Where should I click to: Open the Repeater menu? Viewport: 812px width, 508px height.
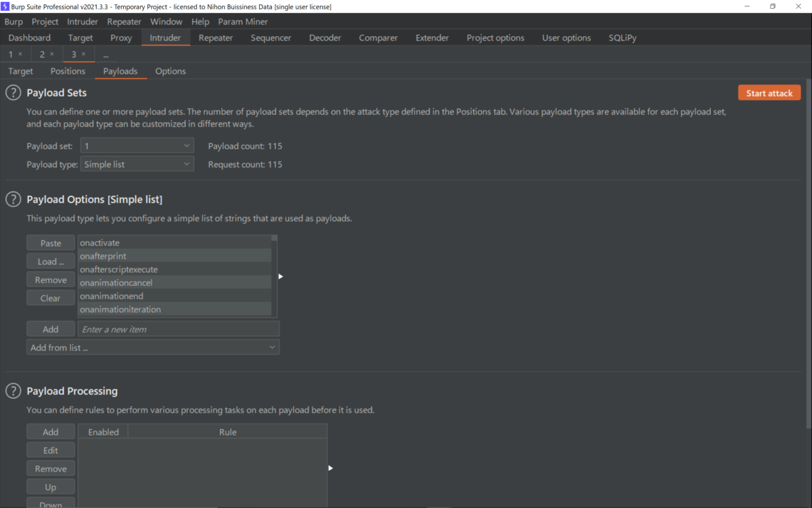(x=124, y=22)
